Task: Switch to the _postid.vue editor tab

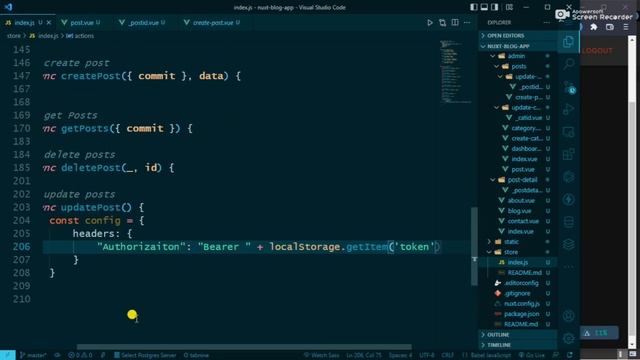Action: pyautogui.click(x=143, y=23)
